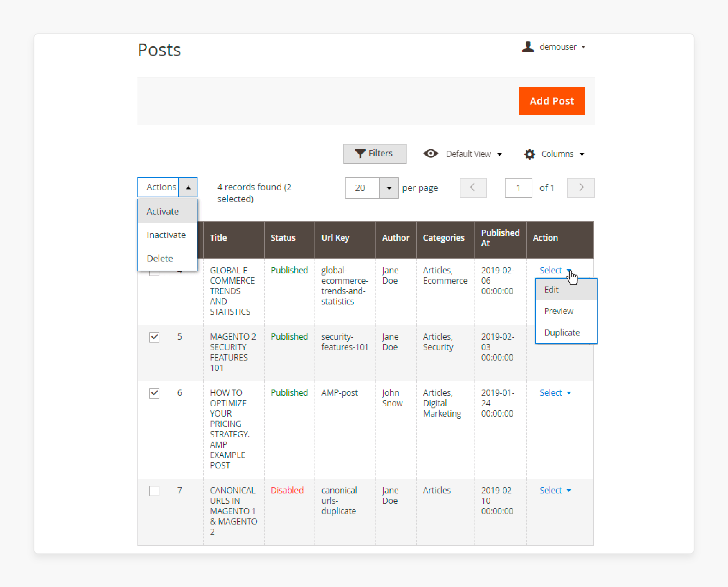Click the MAGENTO 2 SECURITY FEATURES 101 title

pyautogui.click(x=233, y=352)
